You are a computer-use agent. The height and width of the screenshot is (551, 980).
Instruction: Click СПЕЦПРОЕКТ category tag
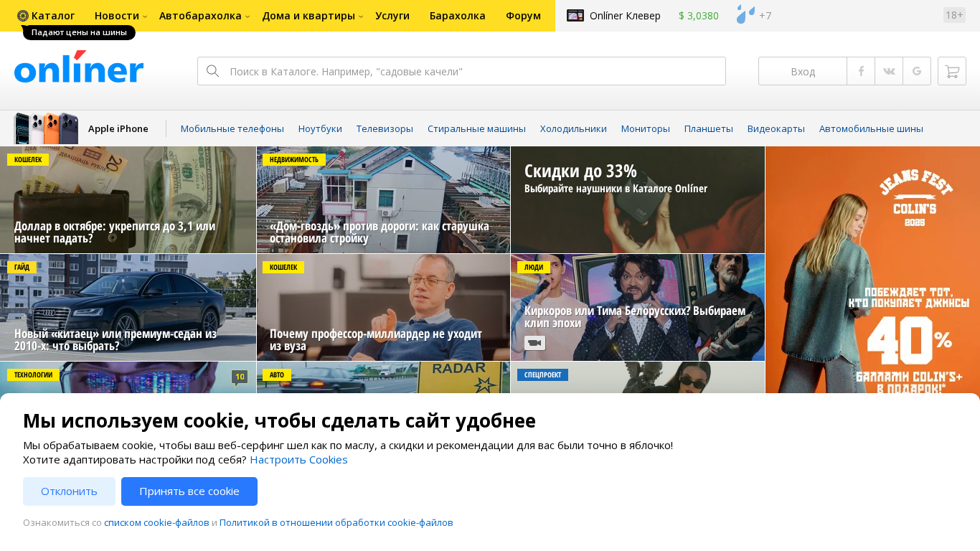(x=542, y=375)
